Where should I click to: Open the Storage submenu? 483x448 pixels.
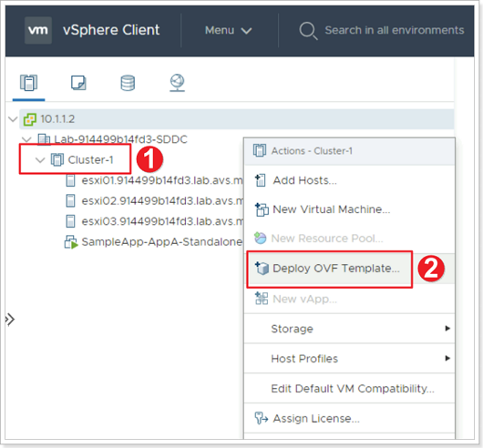point(349,329)
